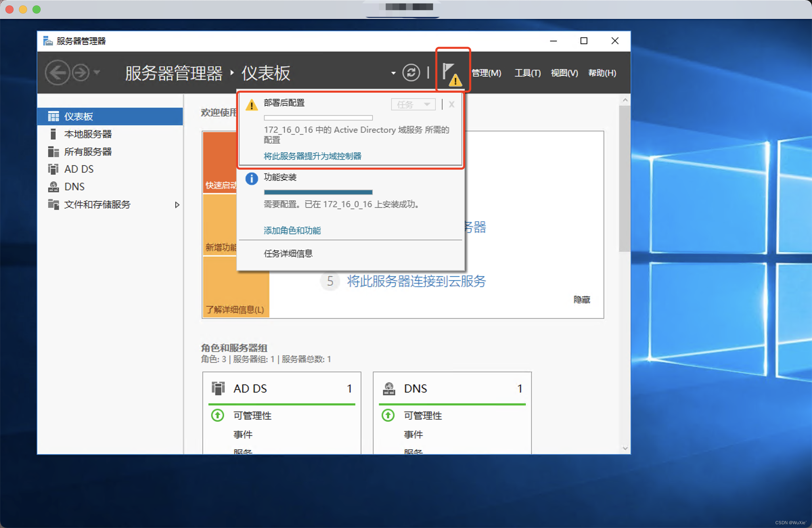Click 可管理性 in the AD DS tile
812x528 pixels.
point(252,416)
